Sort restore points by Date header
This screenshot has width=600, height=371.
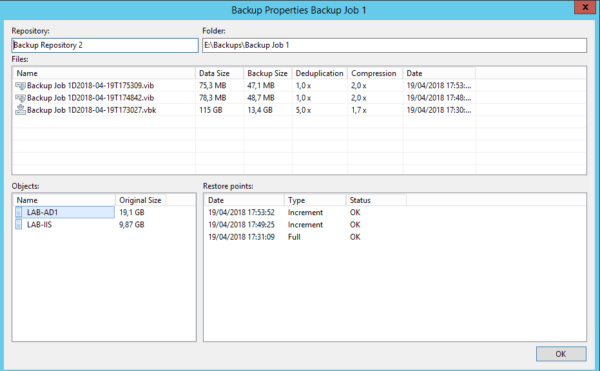pos(245,200)
